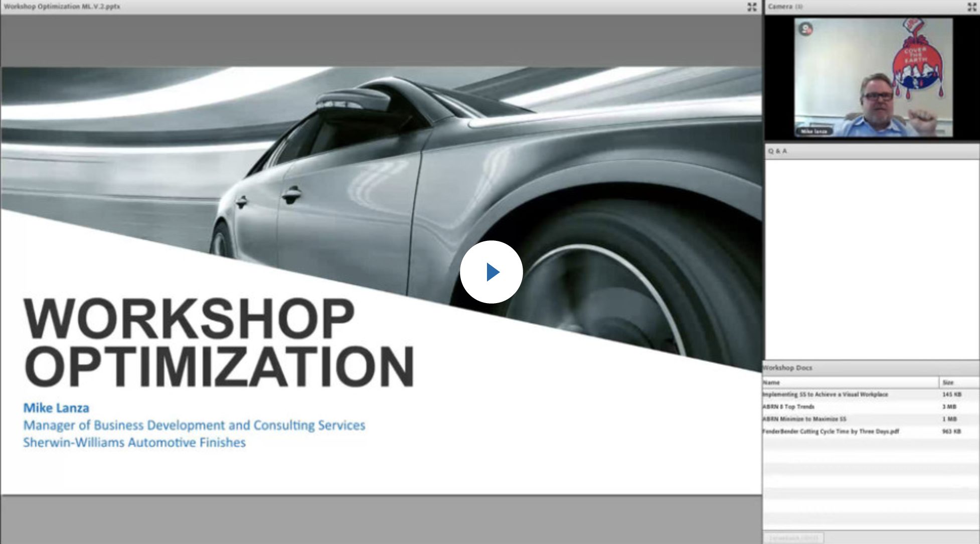This screenshot has width=980, height=544.
Task: Play the Workshop Optimization webinar recording
Action: (x=491, y=272)
